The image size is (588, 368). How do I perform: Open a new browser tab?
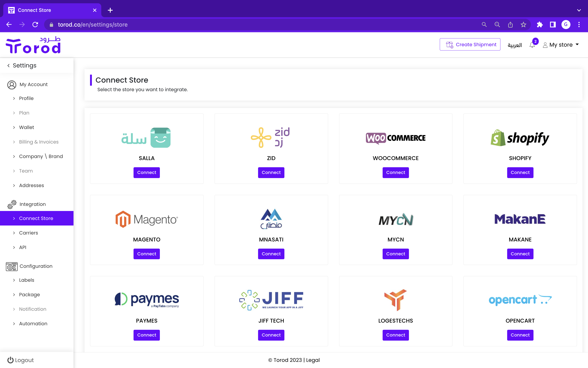point(110,10)
